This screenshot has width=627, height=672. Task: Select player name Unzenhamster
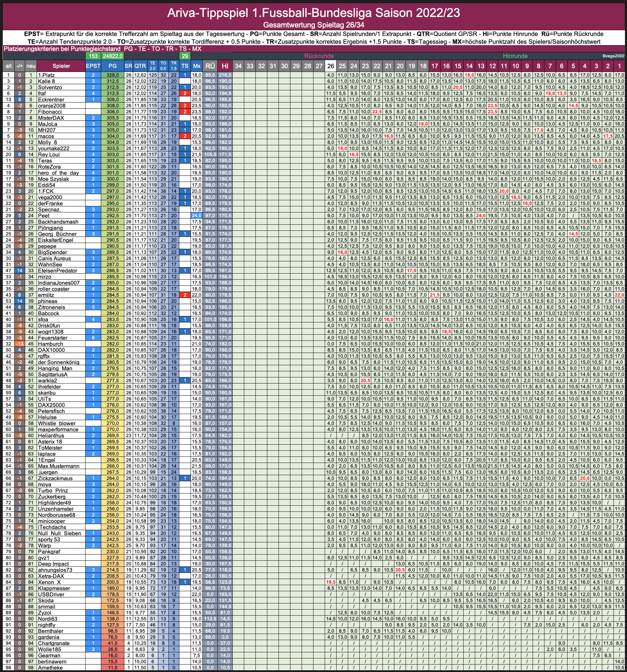[56, 509]
